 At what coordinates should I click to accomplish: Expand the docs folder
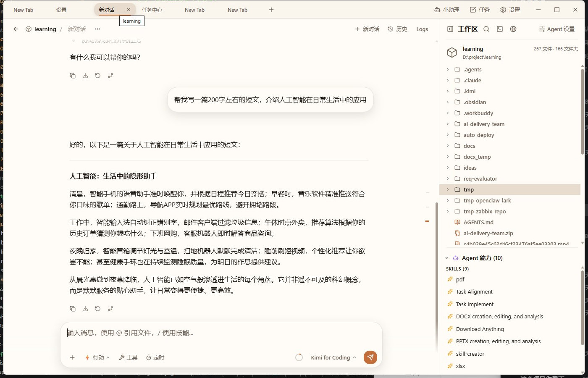(x=448, y=146)
